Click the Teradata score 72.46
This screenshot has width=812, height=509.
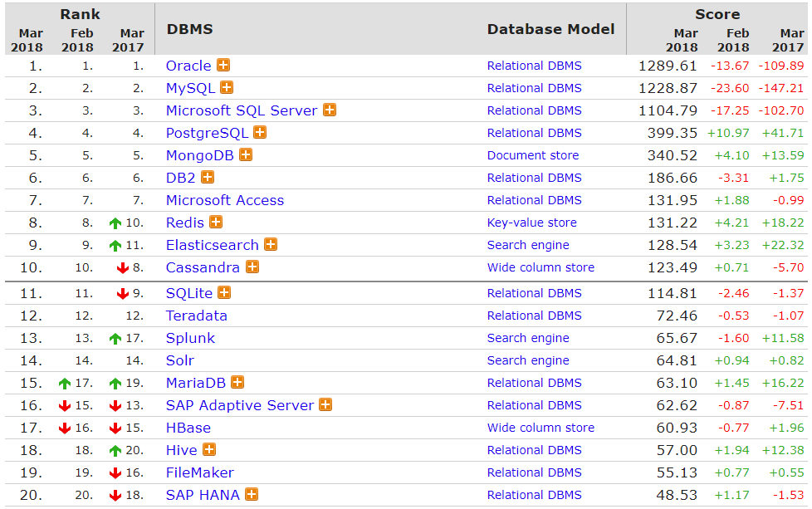point(677,316)
